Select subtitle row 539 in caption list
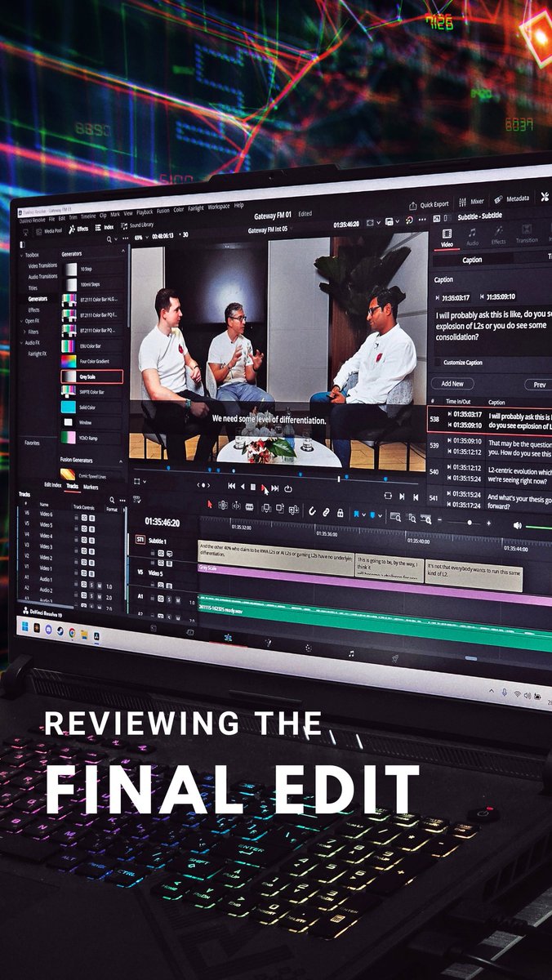This screenshot has width=552, height=980. (490, 446)
